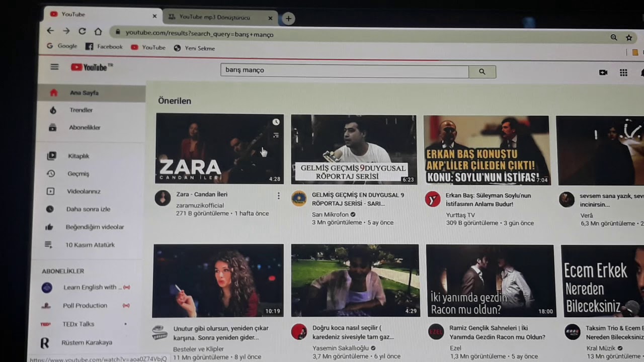The height and width of the screenshot is (362, 644).
Task: Open Rüstem Karakaya channel subscription
Action: [88, 343]
